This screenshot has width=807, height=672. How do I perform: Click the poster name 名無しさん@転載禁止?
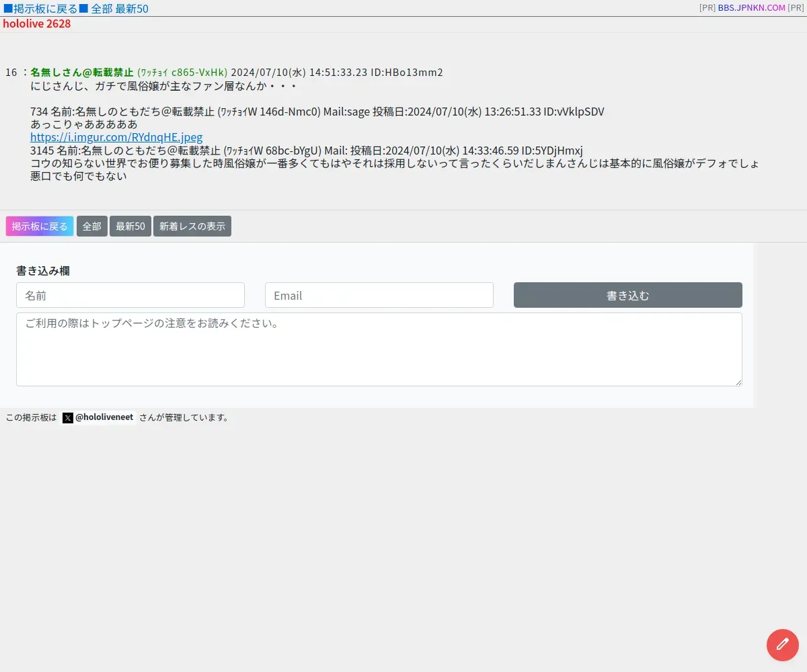(x=82, y=72)
